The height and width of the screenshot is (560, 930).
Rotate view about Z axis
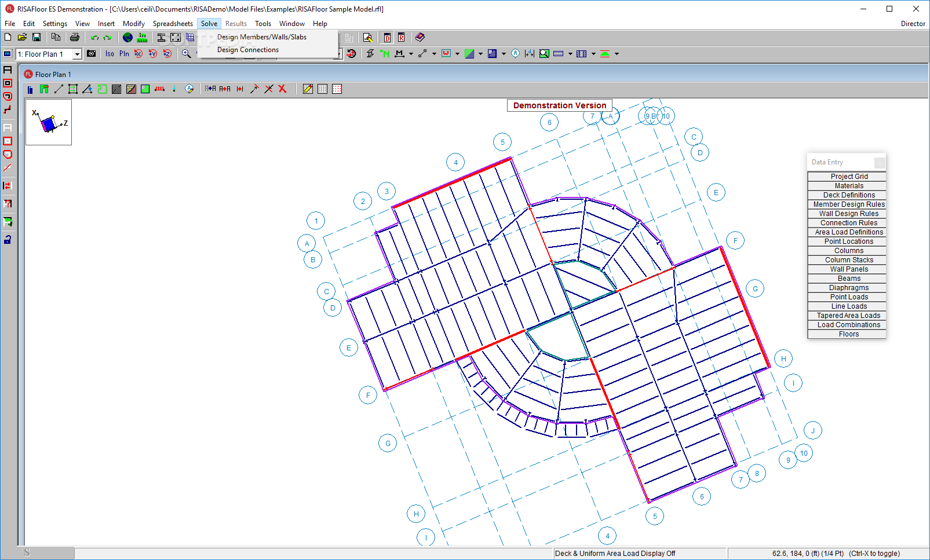[x=167, y=54]
